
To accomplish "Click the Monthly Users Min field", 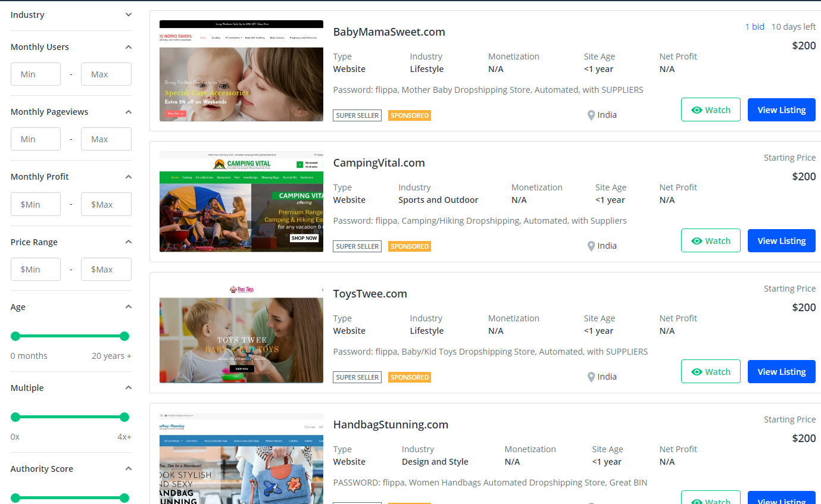I will click(x=36, y=74).
